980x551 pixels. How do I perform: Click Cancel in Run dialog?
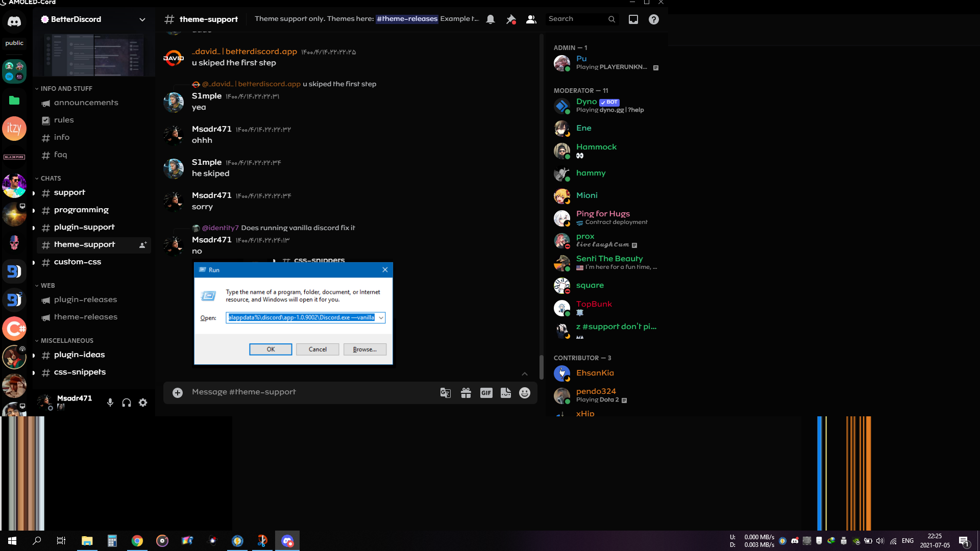317,349
